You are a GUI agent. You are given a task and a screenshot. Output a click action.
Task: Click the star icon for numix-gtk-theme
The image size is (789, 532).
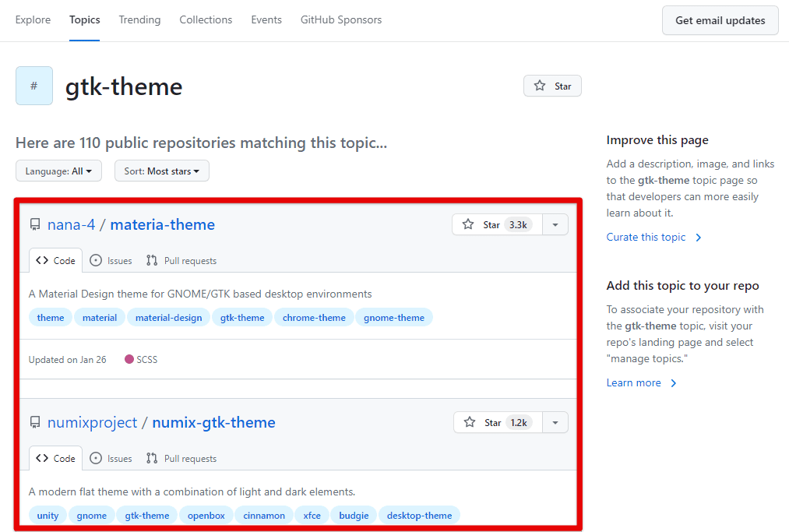[x=470, y=422]
